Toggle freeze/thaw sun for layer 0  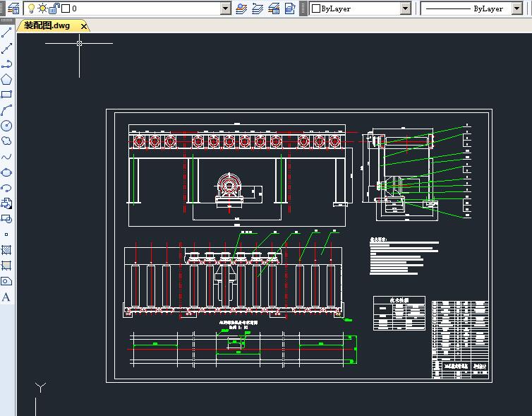(43, 8)
